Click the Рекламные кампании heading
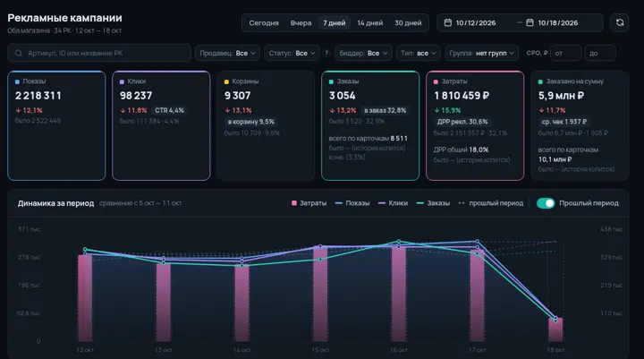The width and height of the screenshot is (644, 359). (x=64, y=18)
